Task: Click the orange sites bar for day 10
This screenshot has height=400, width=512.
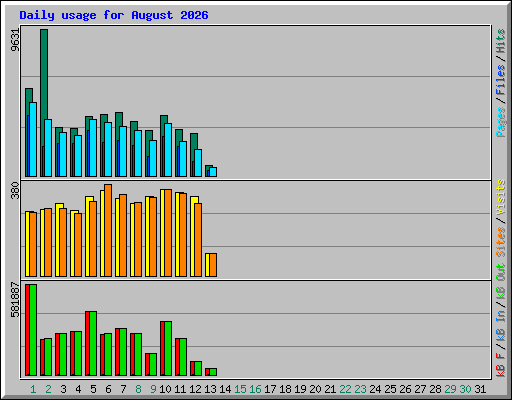Action: [x=168, y=233]
